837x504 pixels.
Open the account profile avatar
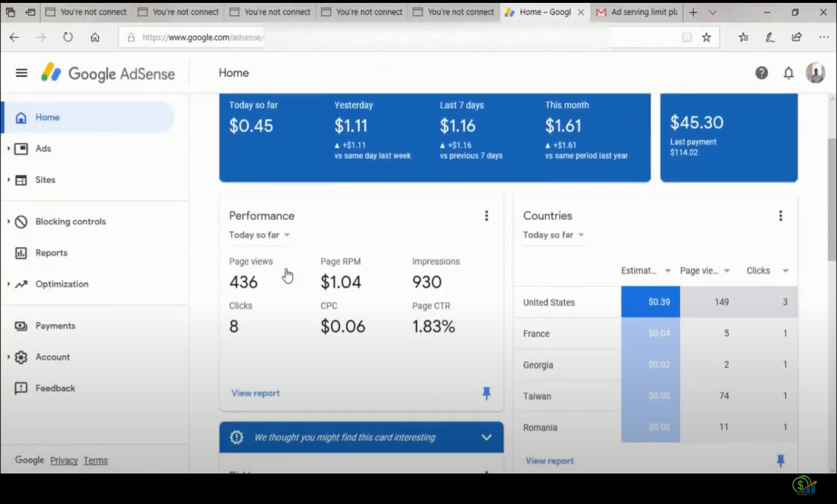[x=815, y=73]
